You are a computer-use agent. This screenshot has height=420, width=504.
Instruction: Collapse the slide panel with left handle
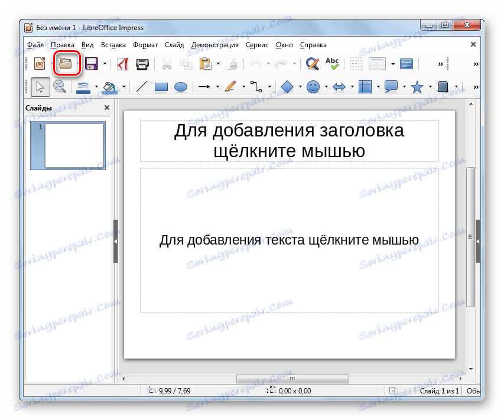(x=115, y=241)
